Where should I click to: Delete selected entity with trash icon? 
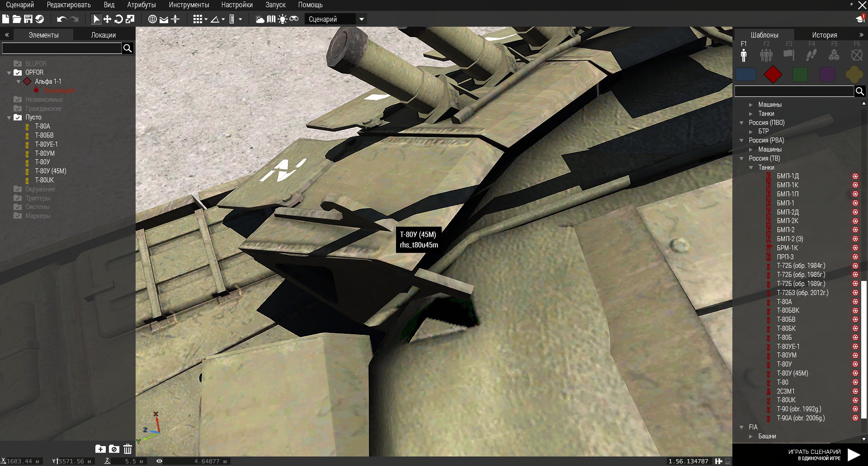[x=128, y=449]
